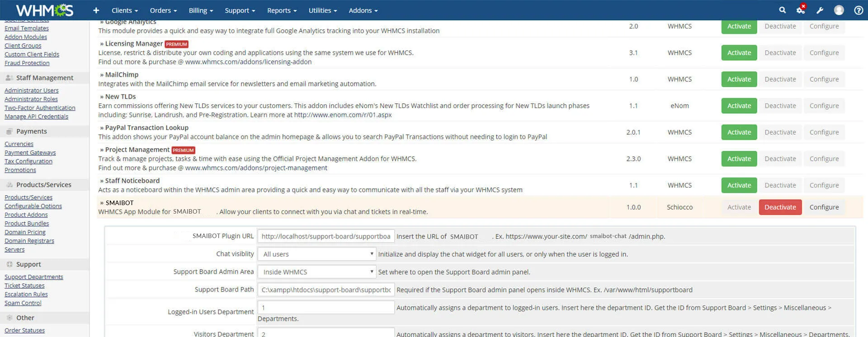This screenshot has height=337, width=868.
Task: Click the Logged-in Users Department field
Action: tap(326, 308)
